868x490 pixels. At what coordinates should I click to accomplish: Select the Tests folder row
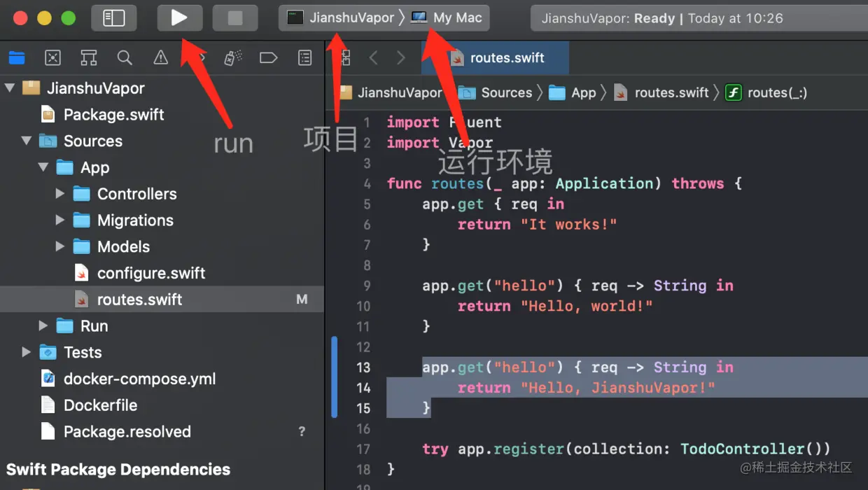point(162,352)
